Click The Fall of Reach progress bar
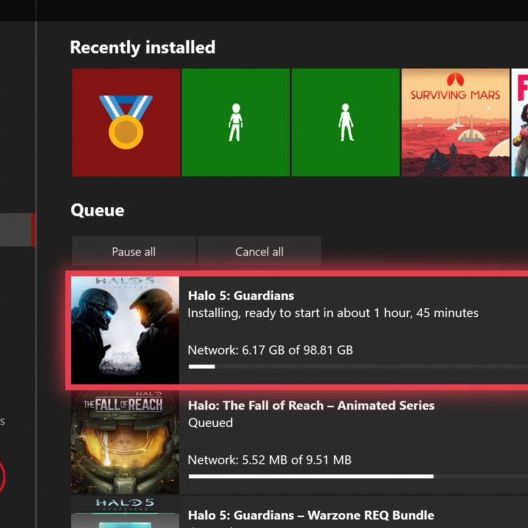528x528 pixels. (358, 476)
